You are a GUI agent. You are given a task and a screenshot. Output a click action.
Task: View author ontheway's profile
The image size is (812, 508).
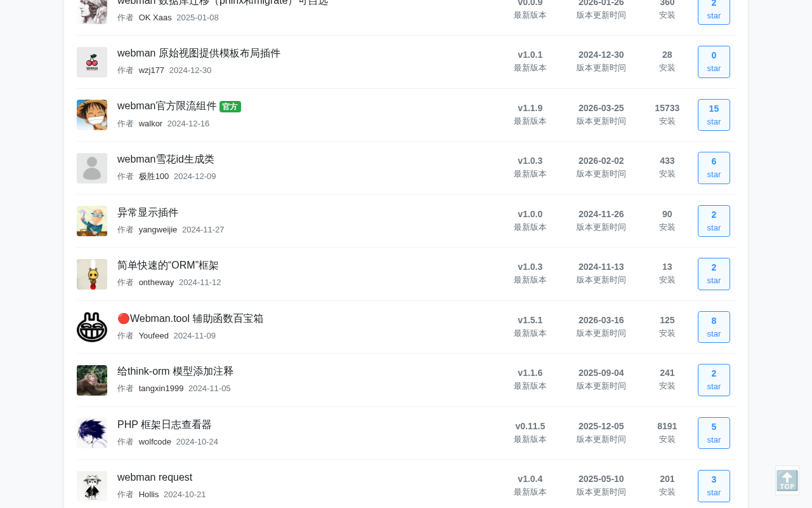(156, 283)
